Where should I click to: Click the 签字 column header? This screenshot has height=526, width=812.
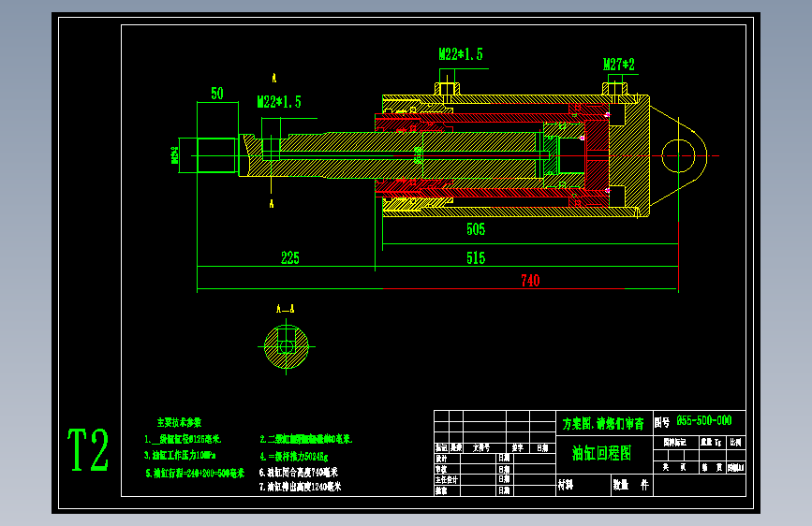point(517,447)
